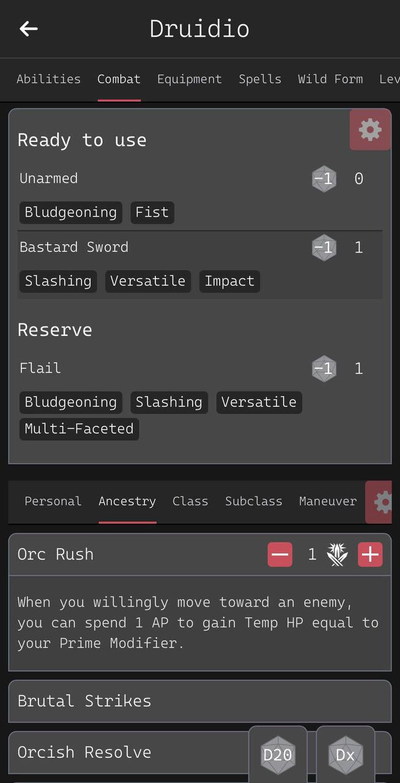400x783 pixels.
Task: Expand the Orcish Resolve feature
Action: click(x=129, y=753)
